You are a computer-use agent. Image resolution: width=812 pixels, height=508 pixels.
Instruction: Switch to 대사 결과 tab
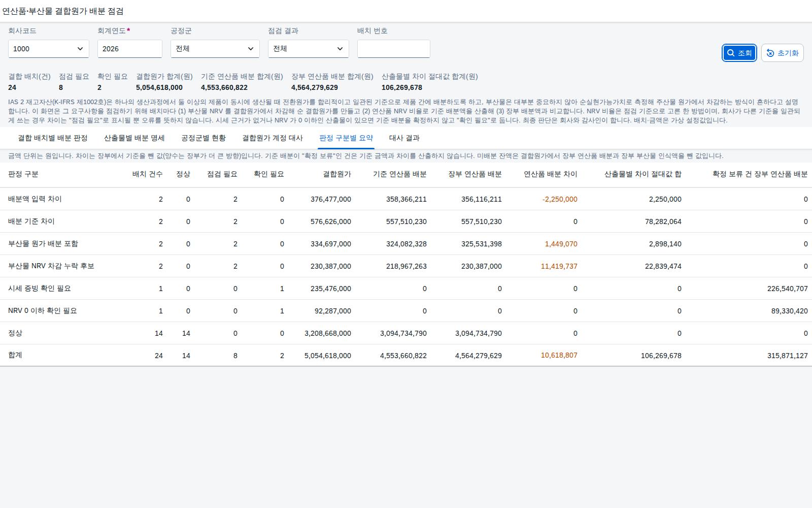tap(404, 138)
